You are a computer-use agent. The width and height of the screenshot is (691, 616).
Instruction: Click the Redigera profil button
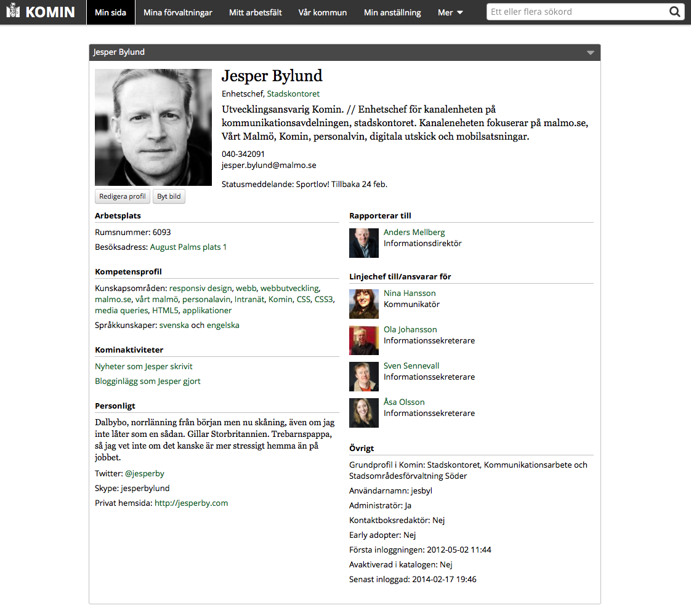click(123, 196)
